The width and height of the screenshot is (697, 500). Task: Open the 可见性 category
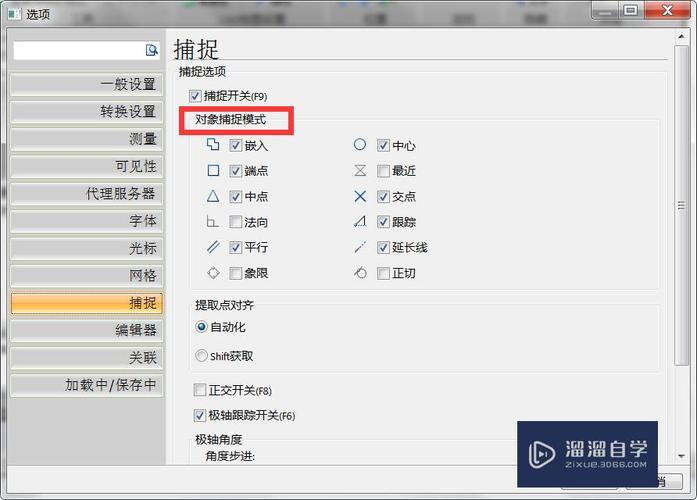coord(87,166)
